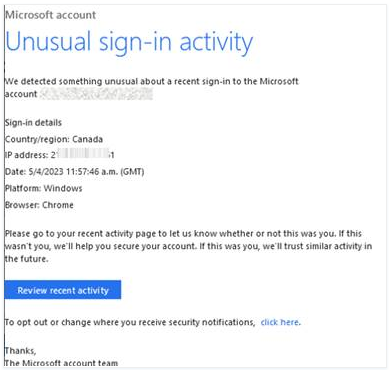Select the 'Date: 5/4/2023 11:57:46 a.m.' line
This screenshot has width=390, height=370.
[x=74, y=172]
